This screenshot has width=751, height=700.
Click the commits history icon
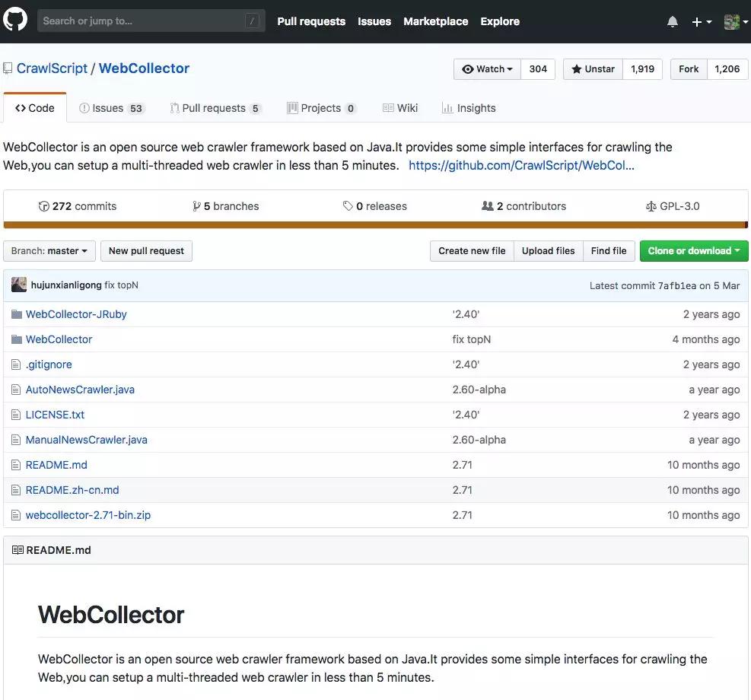[44, 206]
